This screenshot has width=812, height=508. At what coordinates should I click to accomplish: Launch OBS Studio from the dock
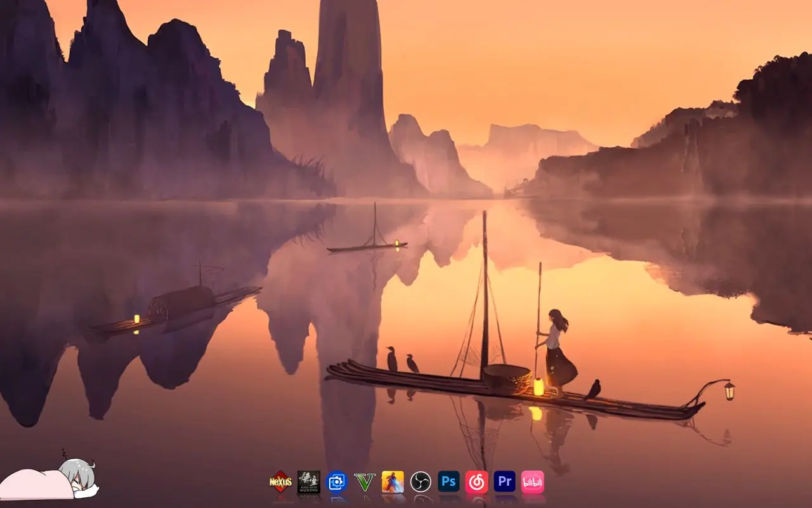[x=421, y=482]
